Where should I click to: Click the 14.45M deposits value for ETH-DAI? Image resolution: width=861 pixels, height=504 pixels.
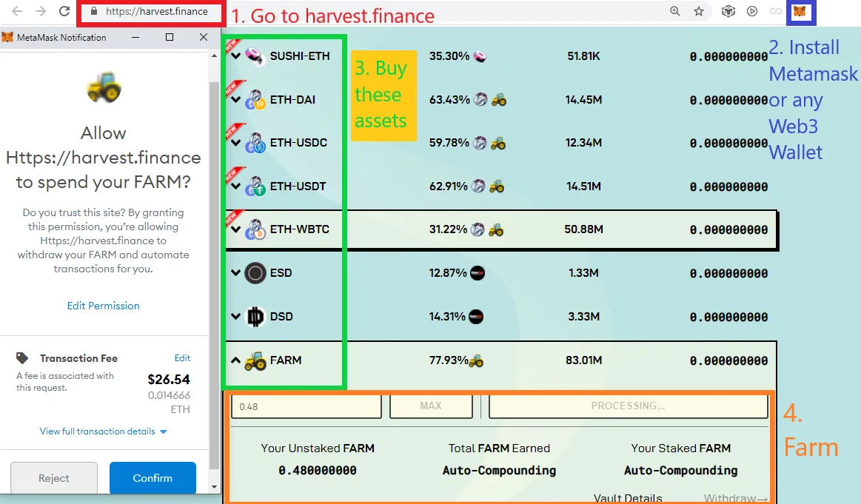583,100
